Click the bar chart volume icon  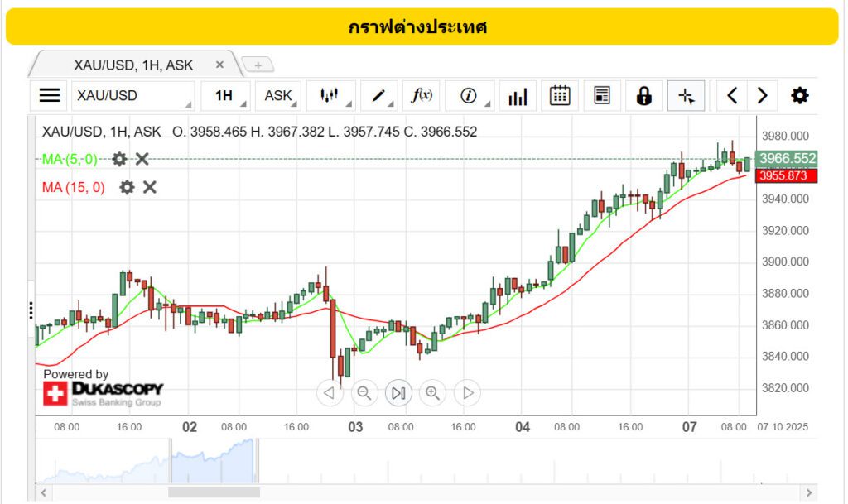pos(518,96)
